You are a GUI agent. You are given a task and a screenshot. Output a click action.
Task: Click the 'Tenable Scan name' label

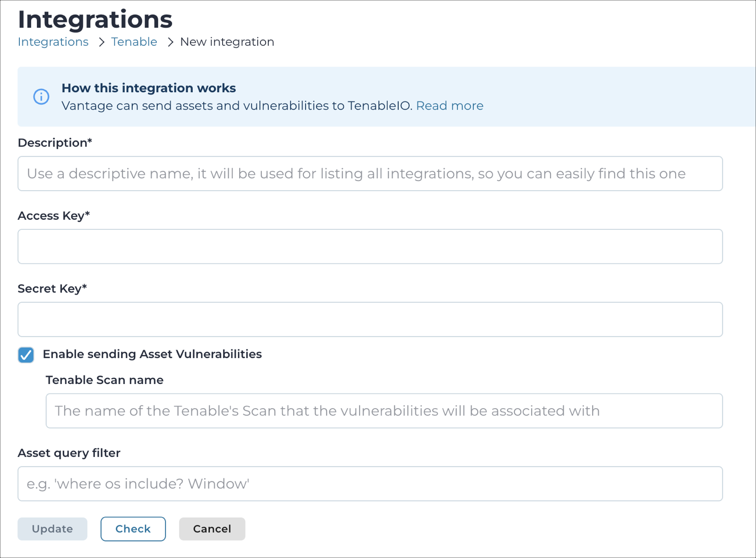[104, 380]
